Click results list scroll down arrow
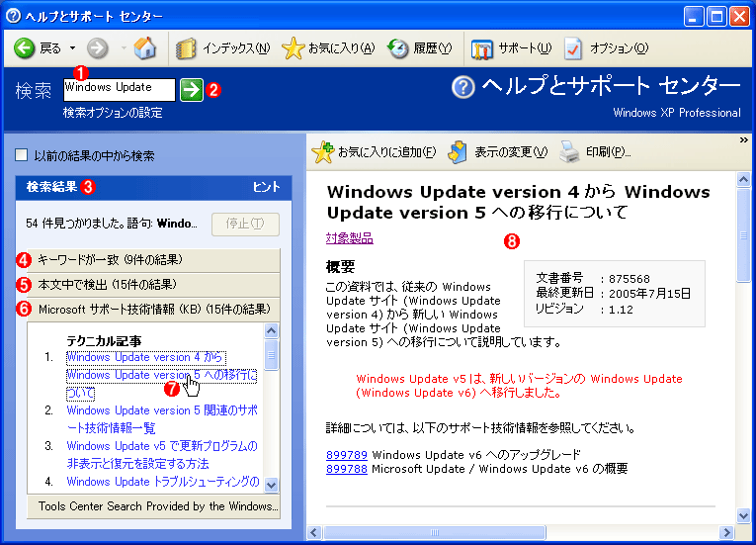The height and width of the screenshot is (545, 756). point(272,485)
